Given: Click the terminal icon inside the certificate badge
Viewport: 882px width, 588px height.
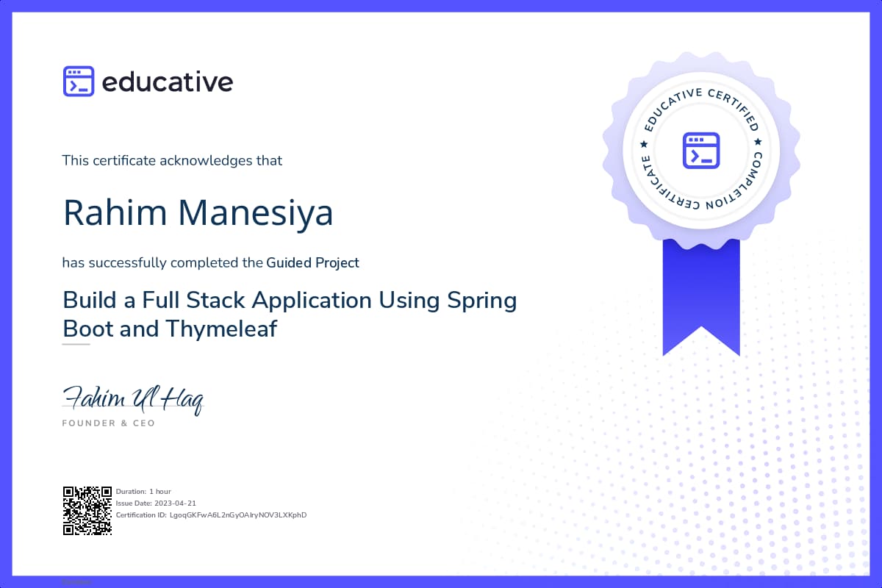Looking at the screenshot, I should [x=700, y=150].
